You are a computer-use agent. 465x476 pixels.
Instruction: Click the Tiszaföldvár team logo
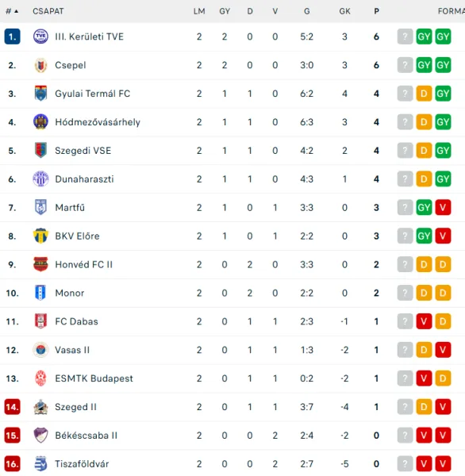coord(40,463)
